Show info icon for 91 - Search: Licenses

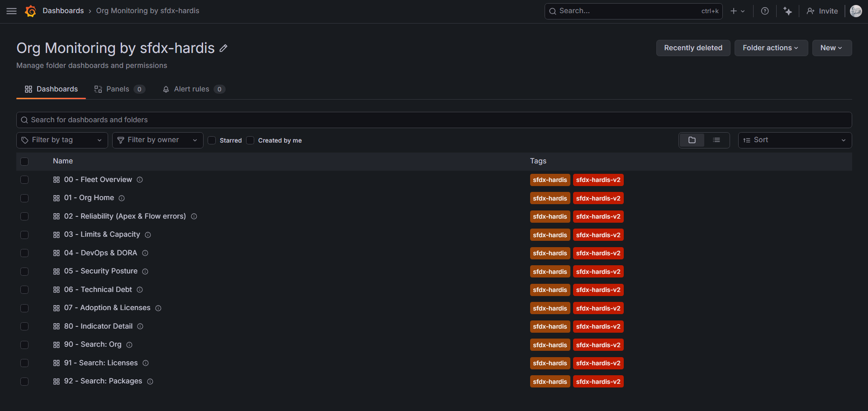146,363
